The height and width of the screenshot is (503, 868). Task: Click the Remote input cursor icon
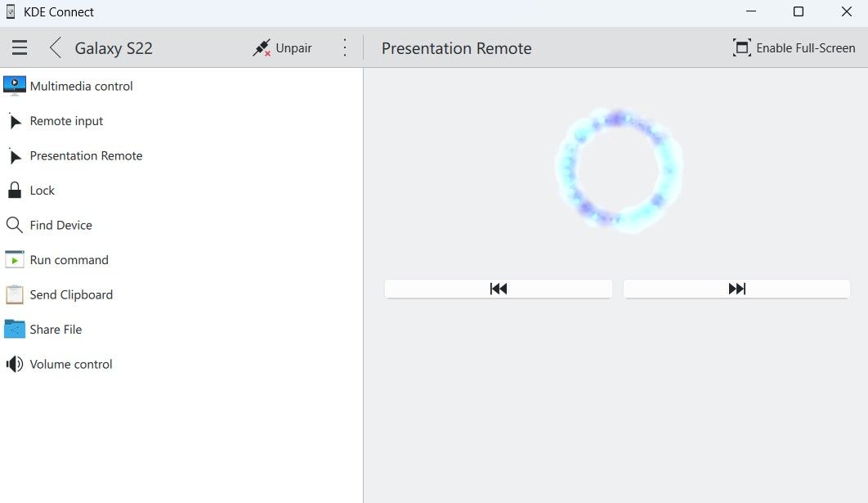pyautogui.click(x=15, y=121)
